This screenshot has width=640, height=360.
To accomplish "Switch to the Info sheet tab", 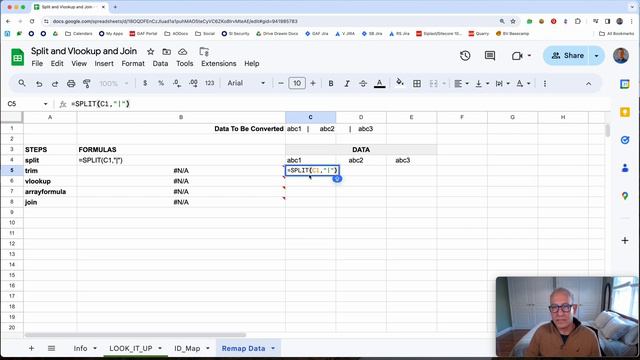I will (x=80, y=348).
